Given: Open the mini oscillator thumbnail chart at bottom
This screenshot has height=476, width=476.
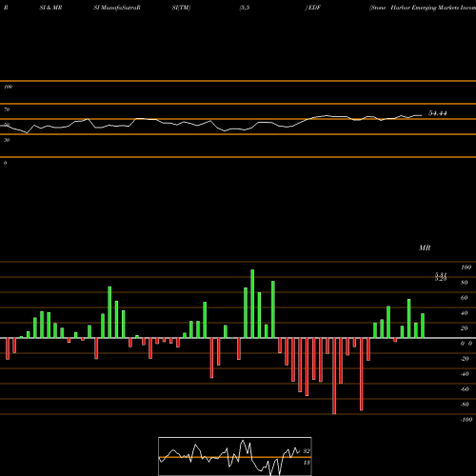Looking at the screenshot, I should 235,456.
